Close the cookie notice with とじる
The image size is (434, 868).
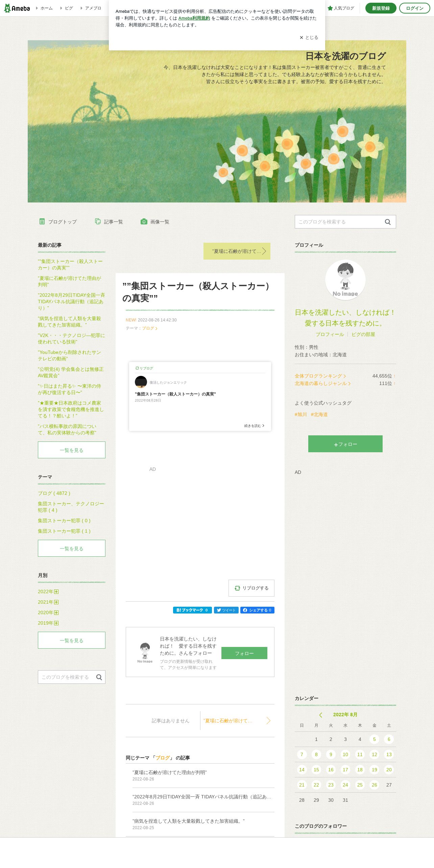click(x=309, y=38)
